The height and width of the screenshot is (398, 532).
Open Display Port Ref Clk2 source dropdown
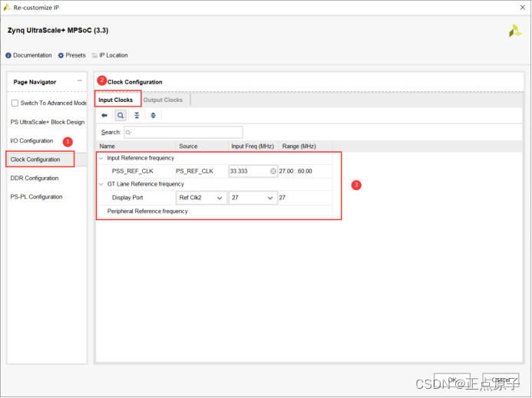click(202, 198)
